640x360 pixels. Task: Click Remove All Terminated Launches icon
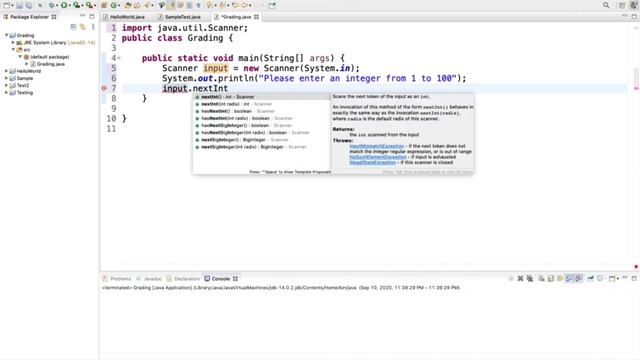tap(530, 279)
